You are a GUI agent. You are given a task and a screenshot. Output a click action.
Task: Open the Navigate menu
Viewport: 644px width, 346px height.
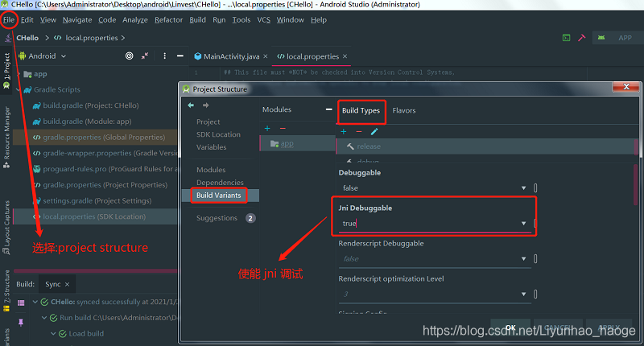(x=77, y=19)
